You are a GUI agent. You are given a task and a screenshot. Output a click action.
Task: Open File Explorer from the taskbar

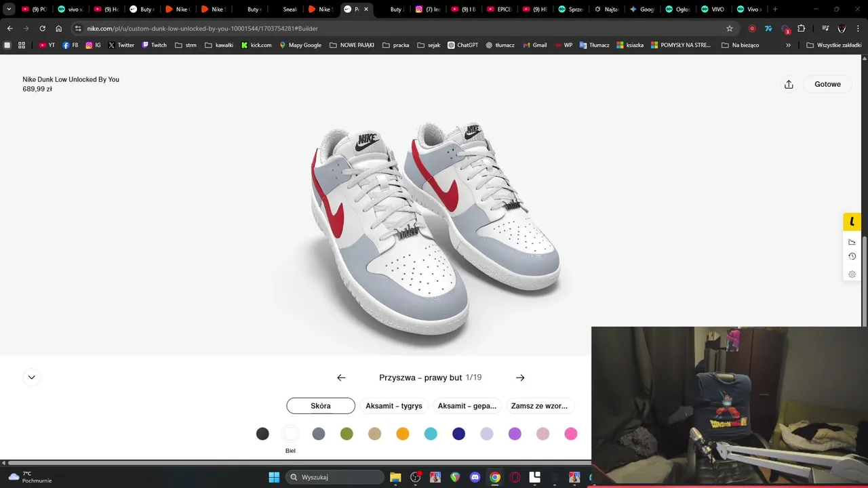click(x=395, y=477)
